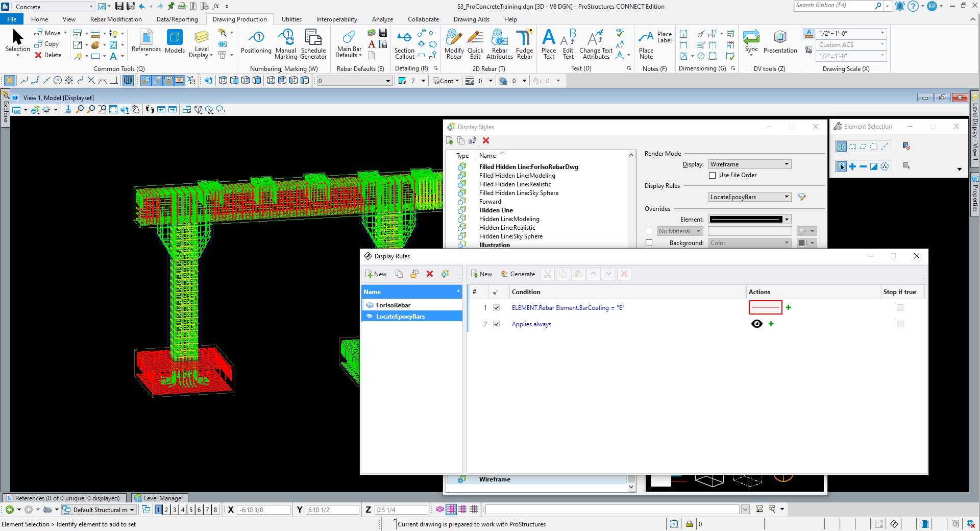Open the Manual Marking tool
Image resolution: width=980 pixels, height=531 pixels.
point(285,44)
